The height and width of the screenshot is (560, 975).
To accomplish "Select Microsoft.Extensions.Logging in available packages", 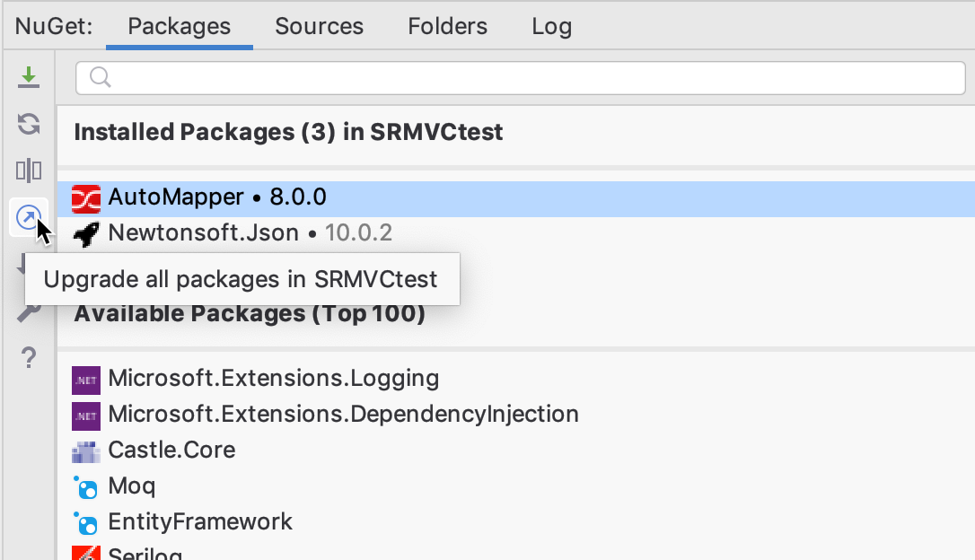I will (x=273, y=379).
